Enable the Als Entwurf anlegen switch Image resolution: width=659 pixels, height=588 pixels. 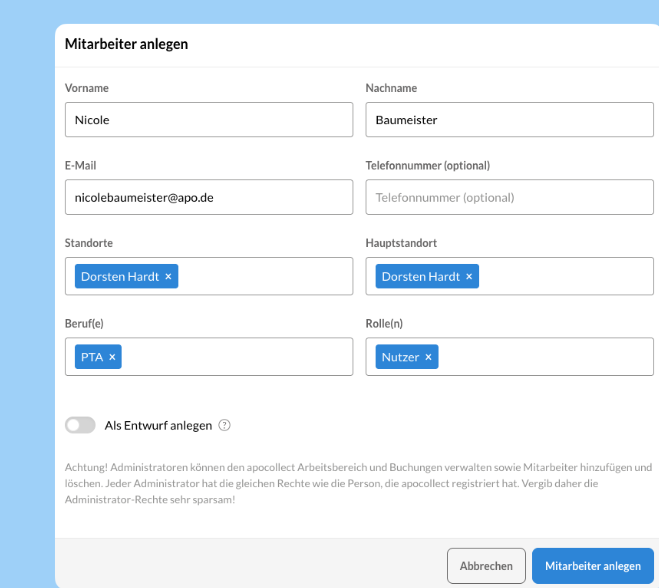(80, 425)
